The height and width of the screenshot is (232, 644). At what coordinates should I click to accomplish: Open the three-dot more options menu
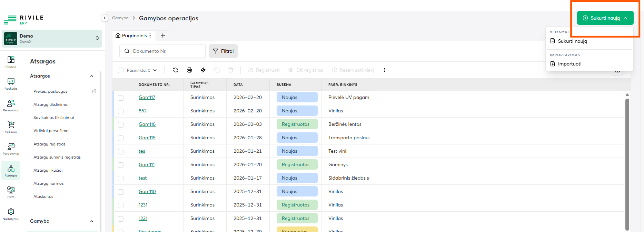point(385,70)
